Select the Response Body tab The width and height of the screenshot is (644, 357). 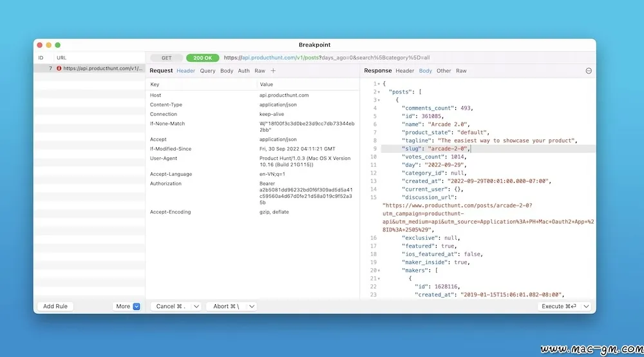tap(425, 71)
